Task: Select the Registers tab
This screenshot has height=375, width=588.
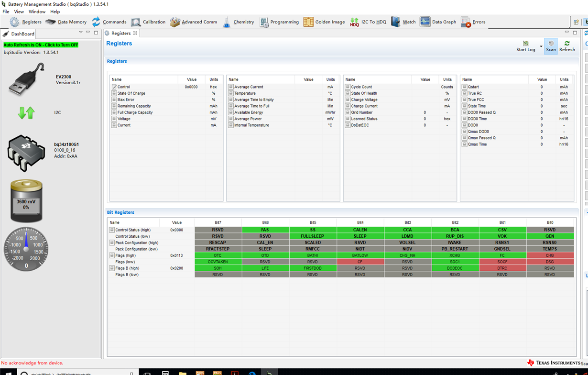Action: point(120,33)
